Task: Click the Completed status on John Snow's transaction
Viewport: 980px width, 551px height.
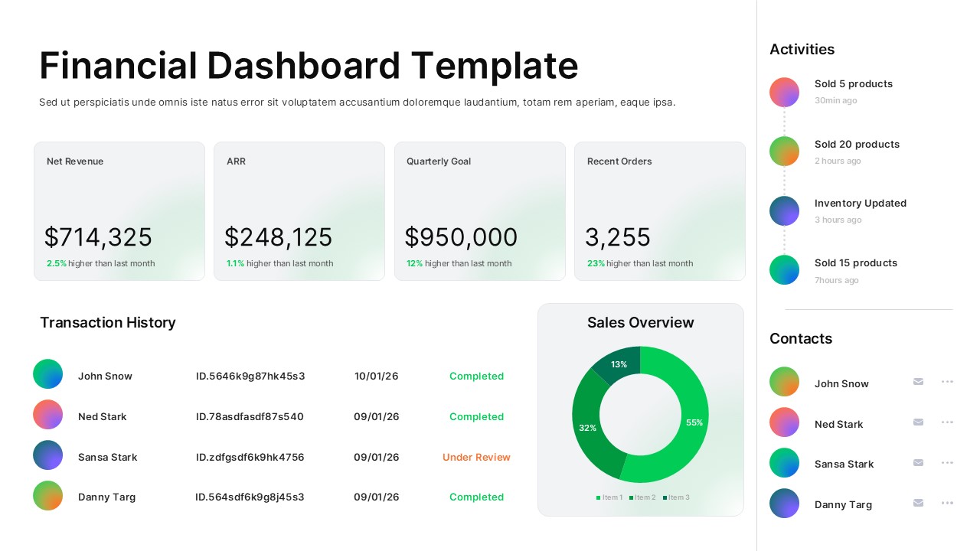Action: click(x=476, y=376)
